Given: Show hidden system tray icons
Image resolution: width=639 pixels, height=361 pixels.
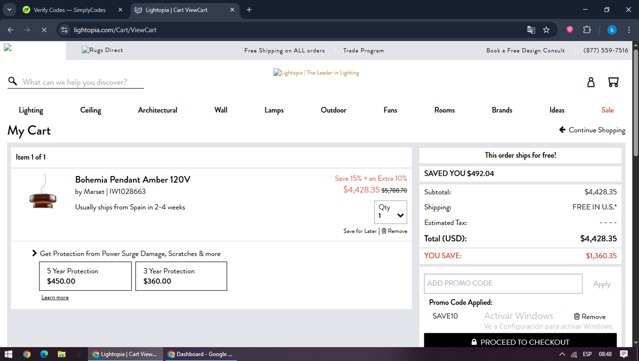Looking at the screenshot, I should (x=562, y=354).
